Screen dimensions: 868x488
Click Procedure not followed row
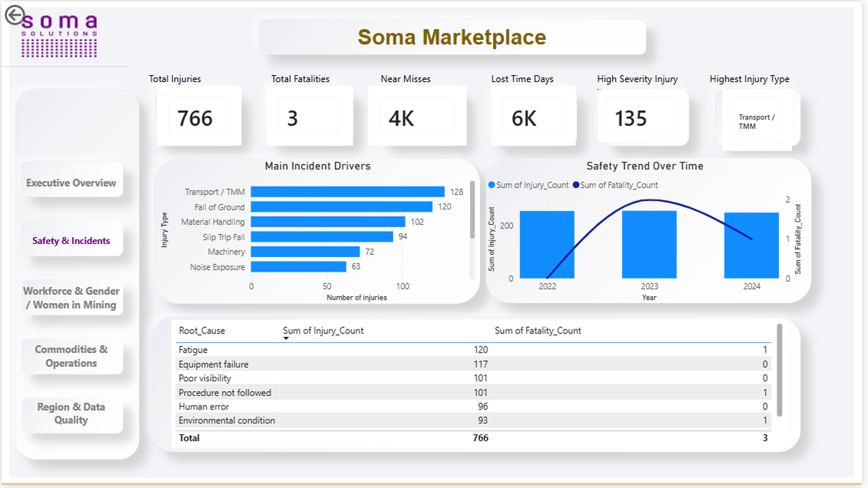click(473, 392)
